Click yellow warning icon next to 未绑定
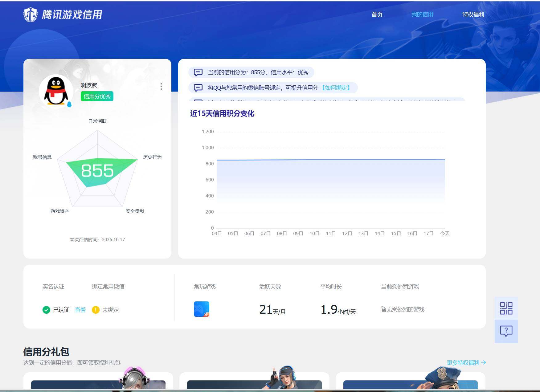 click(96, 310)
